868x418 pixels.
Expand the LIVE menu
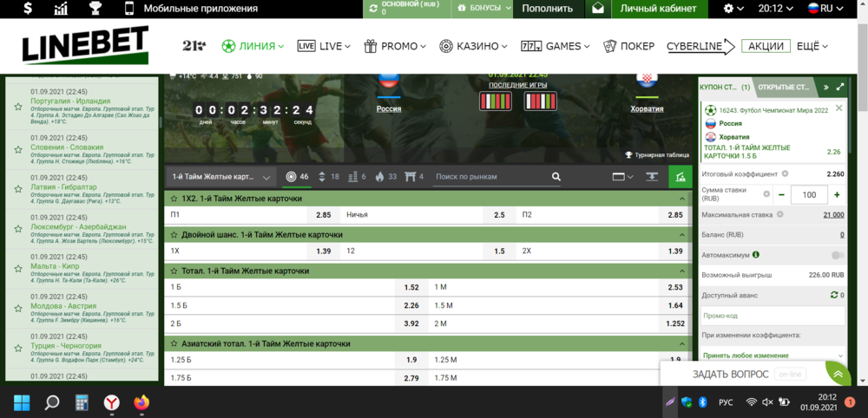point(324,47)
